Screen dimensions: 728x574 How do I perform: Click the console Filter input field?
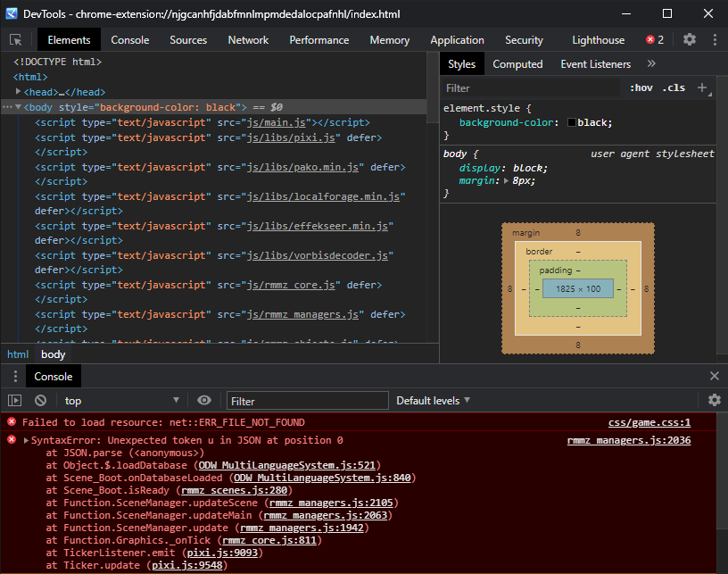click(308, 401)
